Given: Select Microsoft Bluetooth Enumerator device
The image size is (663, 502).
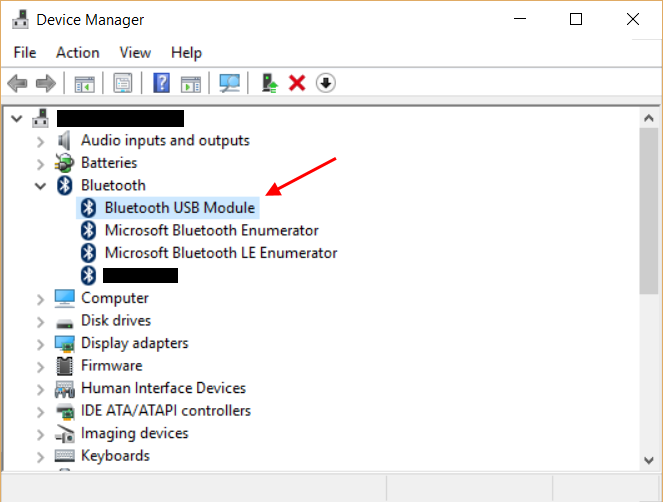Looking at the screenshot, I should pos(211,230).
